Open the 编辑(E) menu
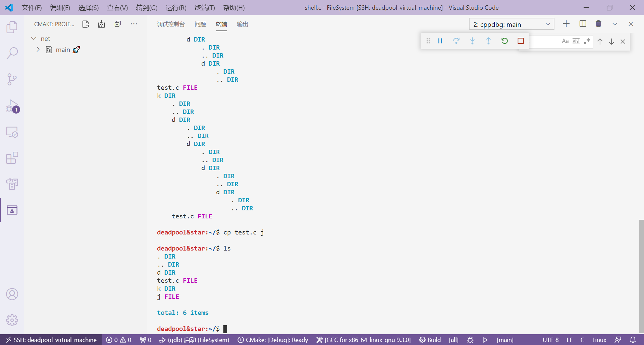 click(60, 8)
